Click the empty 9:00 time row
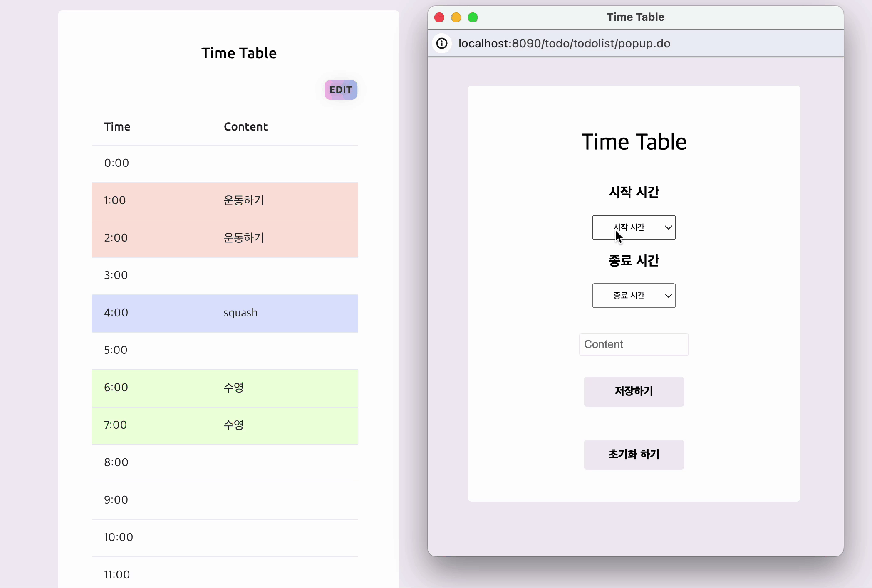 click(x=225, y=500)
